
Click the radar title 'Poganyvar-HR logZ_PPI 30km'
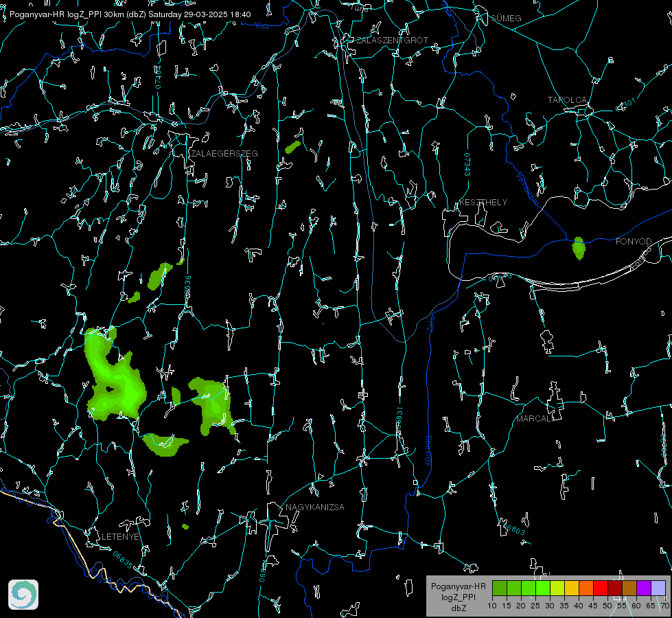pos(68,14)
